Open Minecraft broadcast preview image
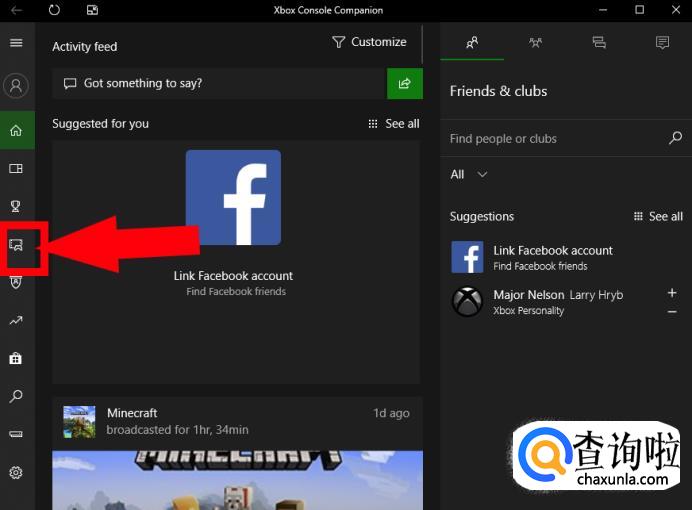The image size is (692, 510). (237, 480)
